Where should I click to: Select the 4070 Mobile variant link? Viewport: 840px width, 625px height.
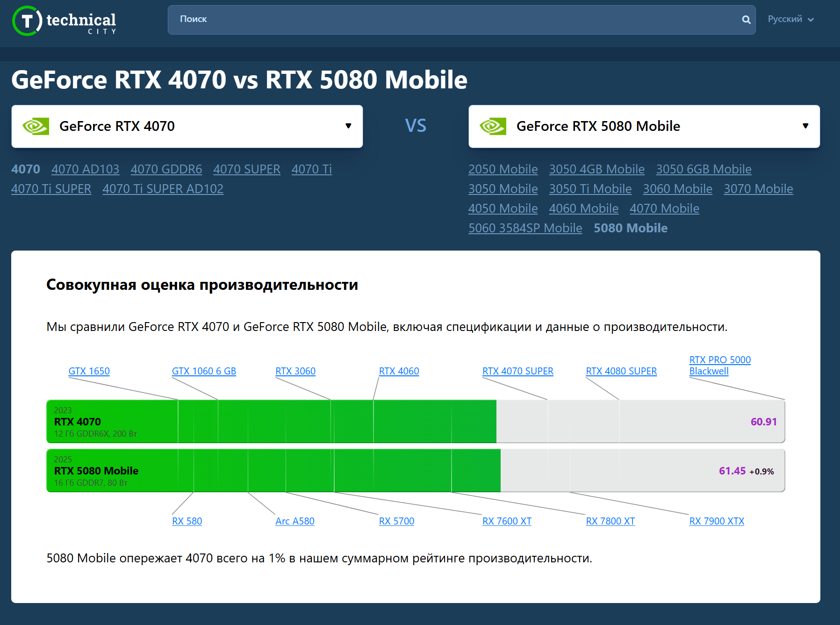click(x=664, y=208)
